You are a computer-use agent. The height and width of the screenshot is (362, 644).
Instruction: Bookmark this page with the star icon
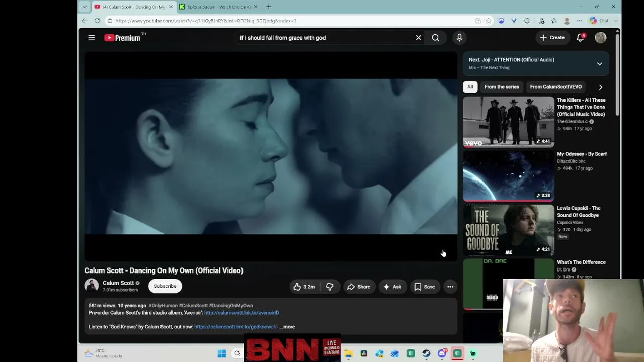(x=489, y=21)
